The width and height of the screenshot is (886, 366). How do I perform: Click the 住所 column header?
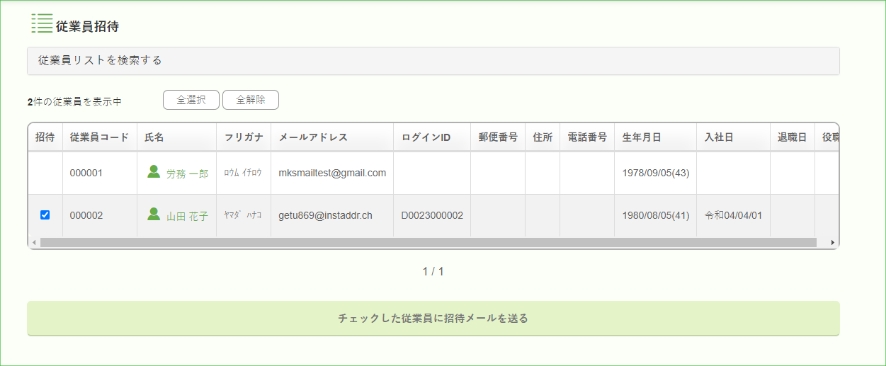(x=542, y=137)
